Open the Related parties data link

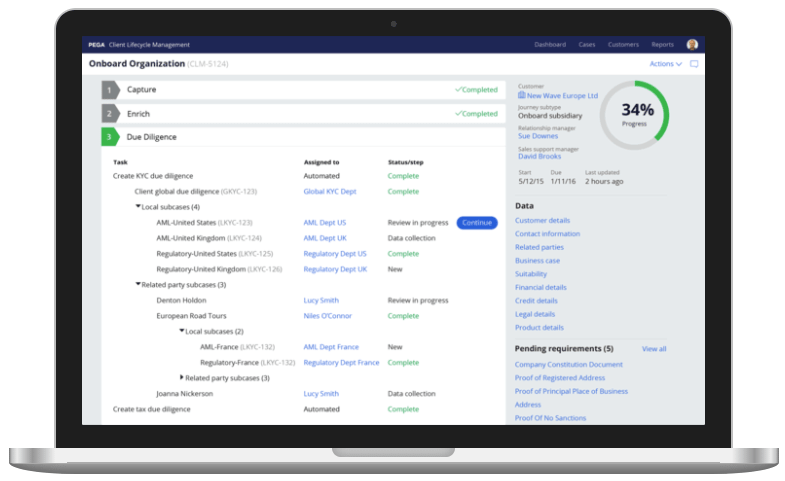pos(539,247)
